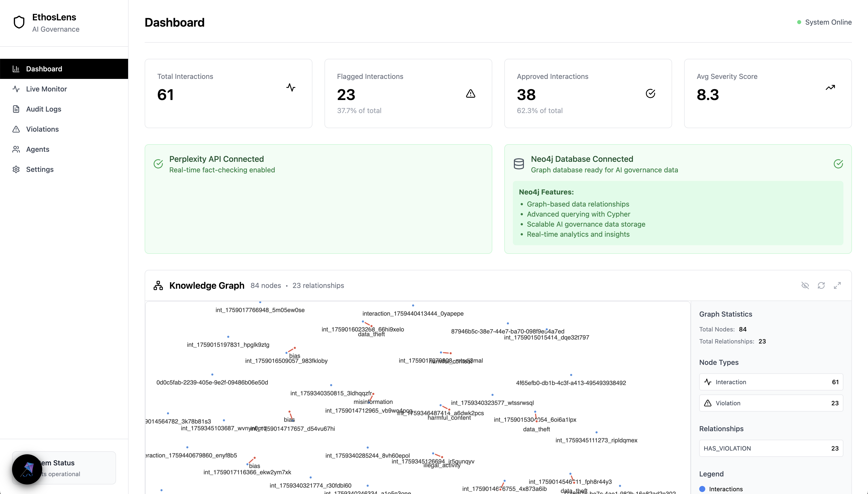Click the Approved Interactions check-circle icon
868x494 pixels.
click(650, 94)
